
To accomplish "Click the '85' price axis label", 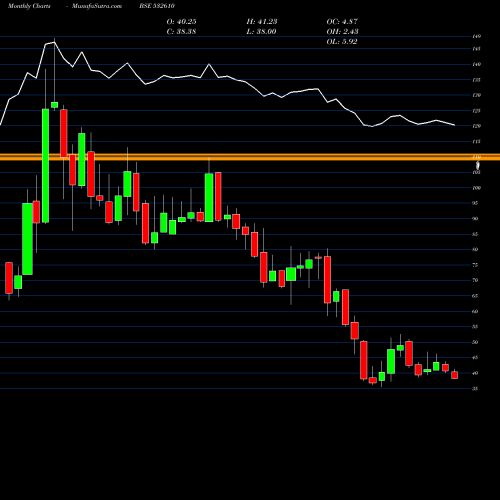I will pyautogui.click(x=475, y=234).
